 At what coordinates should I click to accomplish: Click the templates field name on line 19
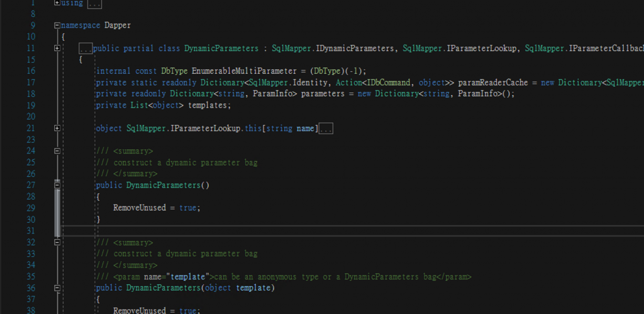208,106
